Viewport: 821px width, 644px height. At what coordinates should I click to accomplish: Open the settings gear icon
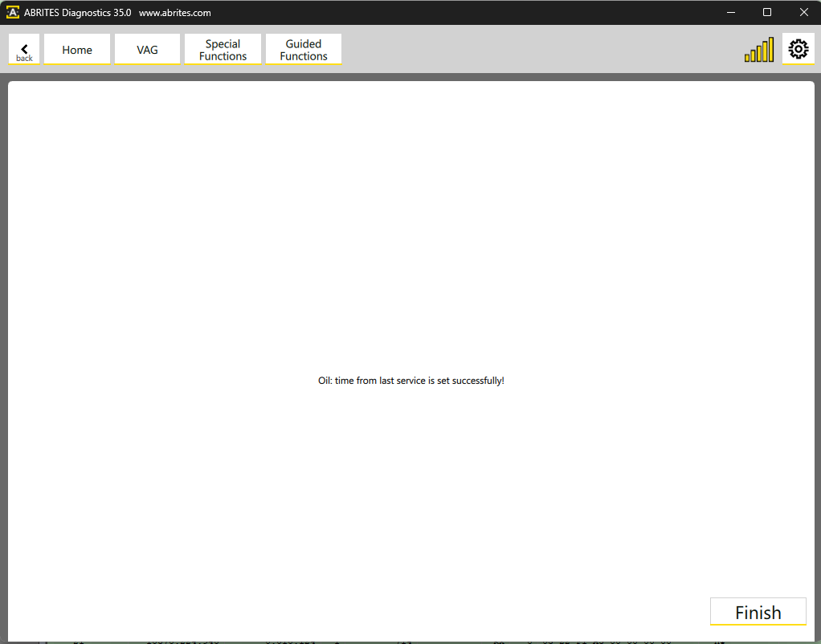[798, 49]
